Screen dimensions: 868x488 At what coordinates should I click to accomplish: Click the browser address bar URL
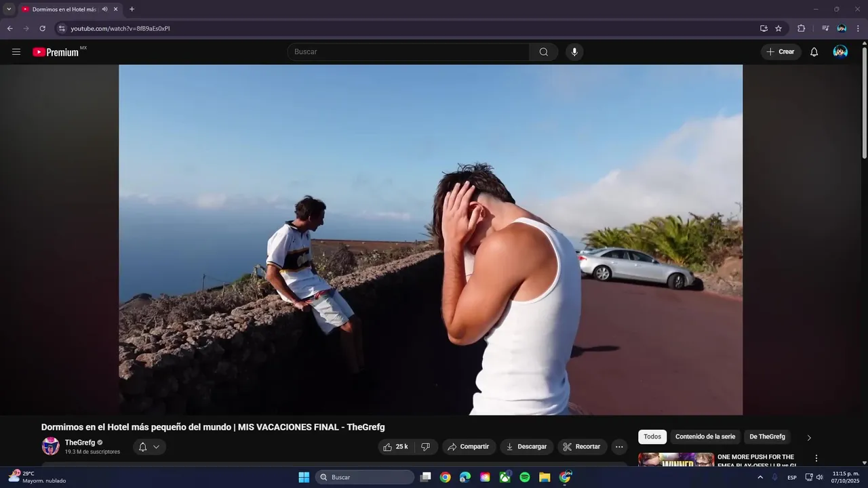(121, 28)
